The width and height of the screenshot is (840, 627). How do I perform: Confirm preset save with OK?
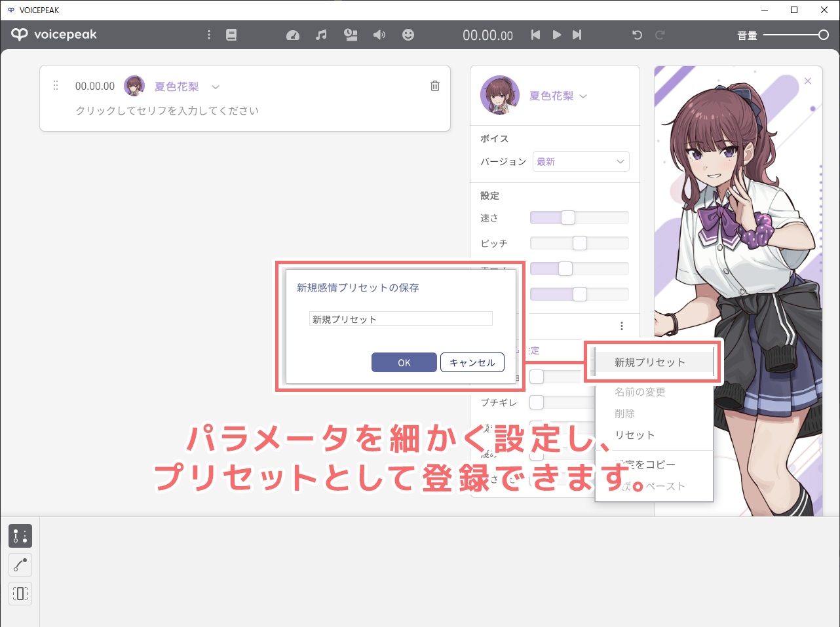[404, 362]
